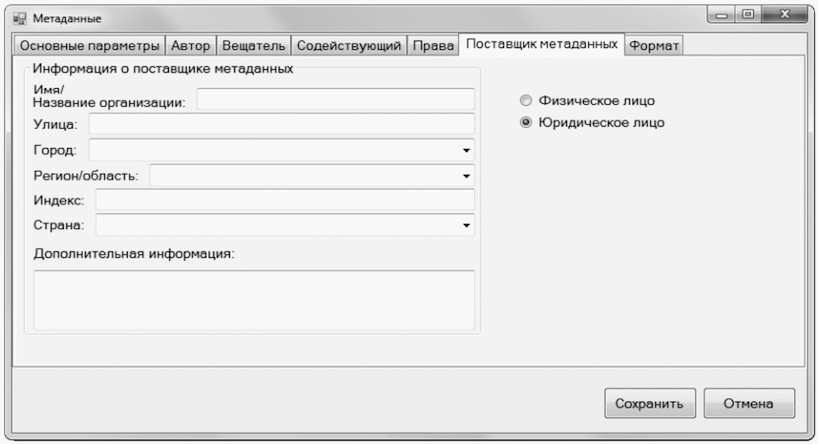
Task: Switch to the Содействующий tab
Action: tap(350, 46)
